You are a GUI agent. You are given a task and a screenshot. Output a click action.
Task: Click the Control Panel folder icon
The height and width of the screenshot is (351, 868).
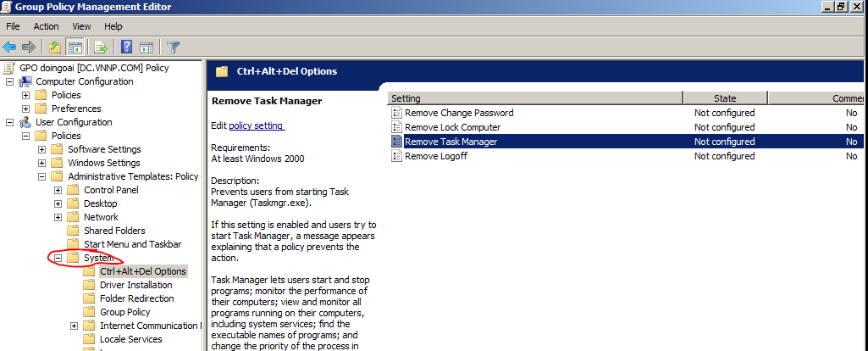point(73,190)
